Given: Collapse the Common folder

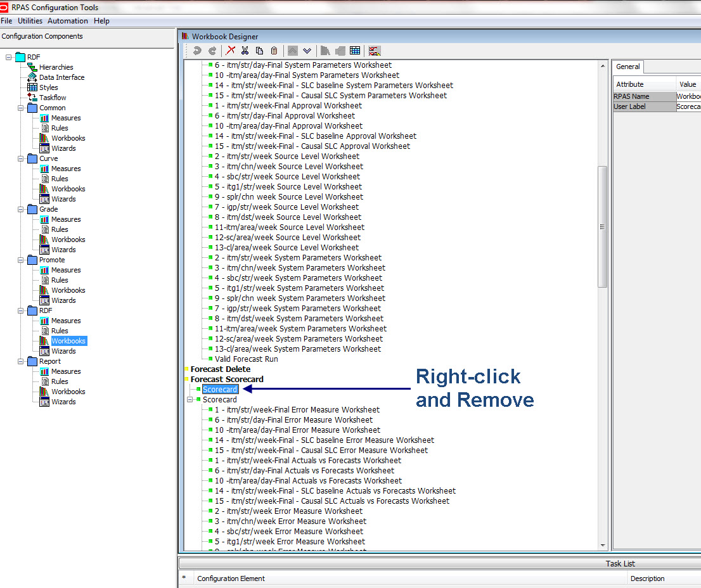Looking at the screenshot, I should pos(20,108).
